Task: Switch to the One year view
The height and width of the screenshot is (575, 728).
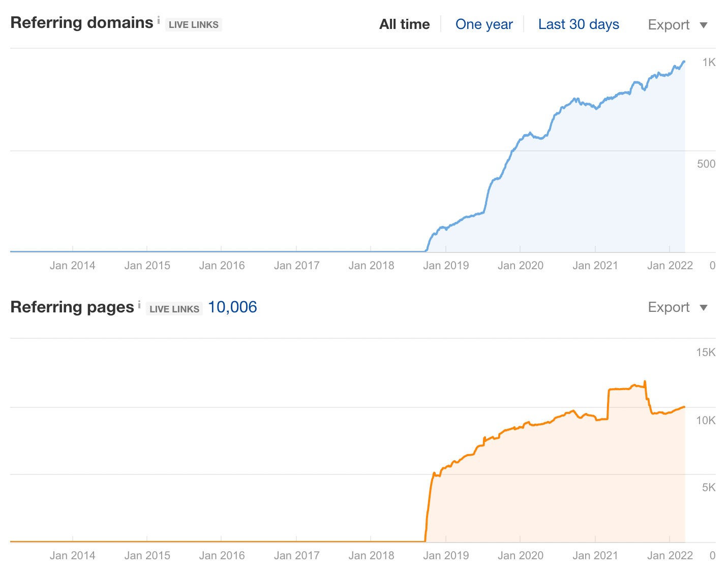Action: (x=484, y=24)
